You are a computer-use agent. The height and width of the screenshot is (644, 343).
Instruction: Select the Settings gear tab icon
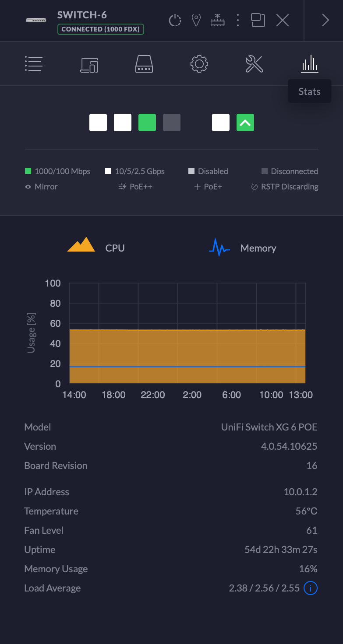click(199, 63)
